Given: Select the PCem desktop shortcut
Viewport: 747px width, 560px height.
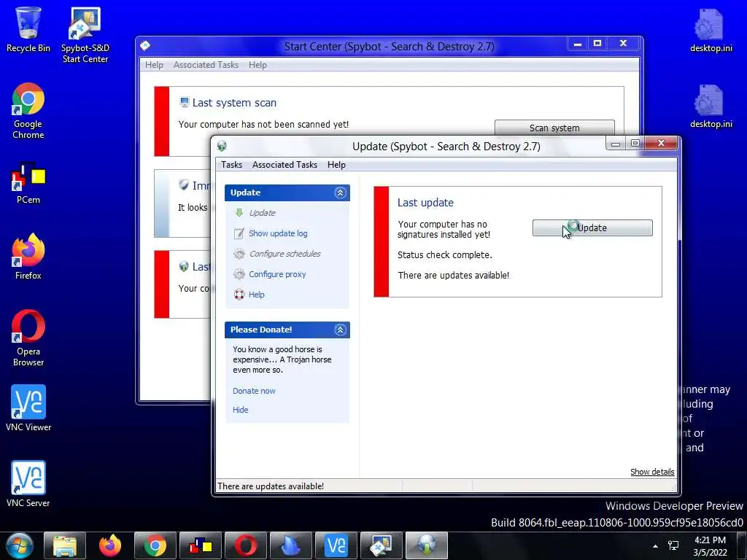Looking at the screenshot, I should [28, 183].
